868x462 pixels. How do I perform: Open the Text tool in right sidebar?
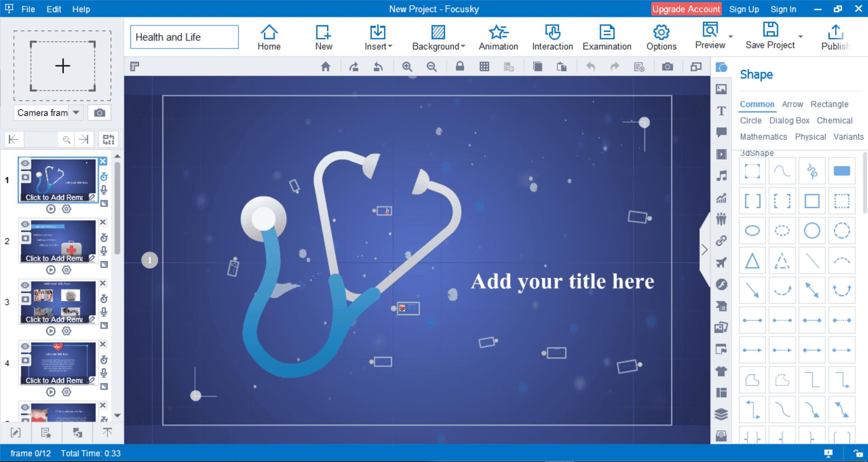point(722,111)
